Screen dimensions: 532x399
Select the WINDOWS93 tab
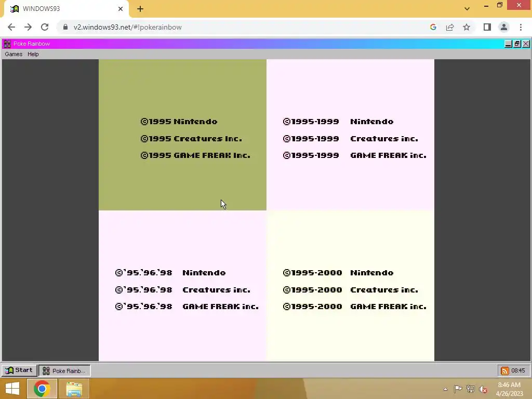[x=66, y=9]
